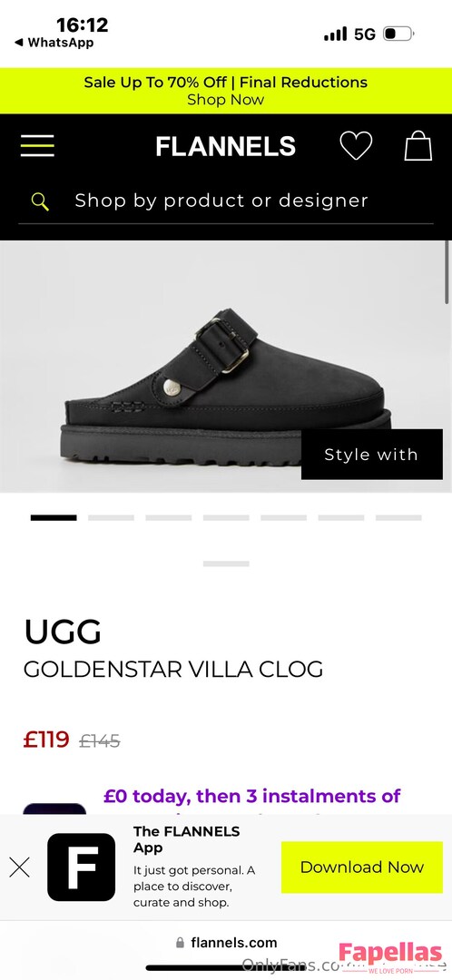Click the FLANNELS logo
Image resolution: width=452 pixels, height=980 pixels.
click(x=226, y=146)
